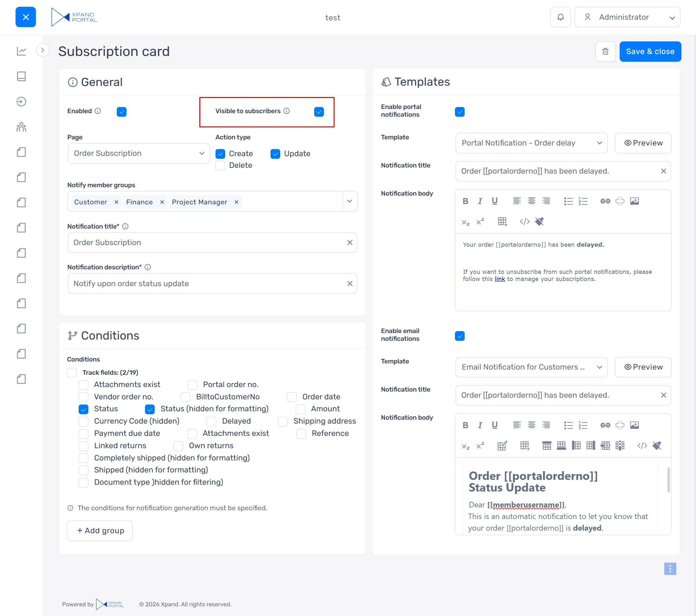
Task: Open the member groups sidebar icon
Action: tap(21, 127)
